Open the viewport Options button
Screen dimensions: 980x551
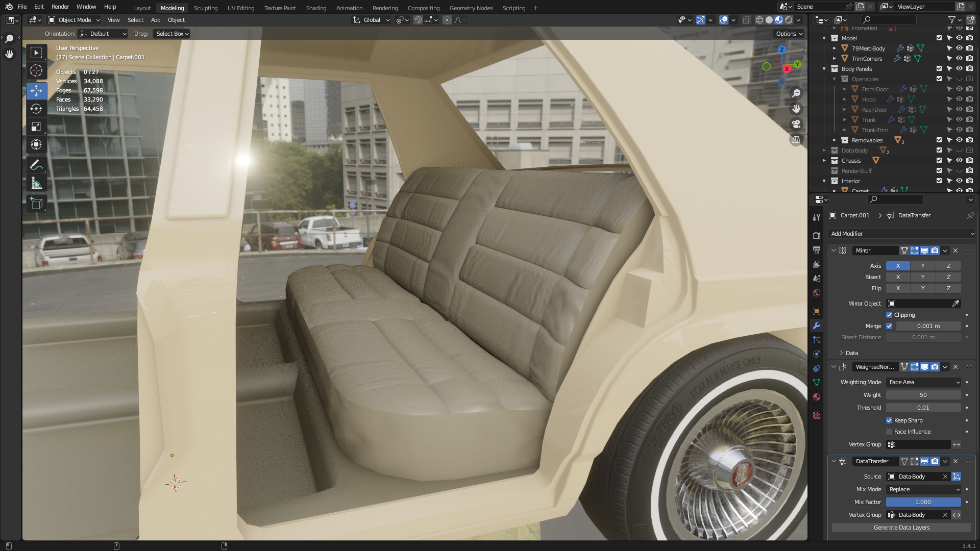789,34
